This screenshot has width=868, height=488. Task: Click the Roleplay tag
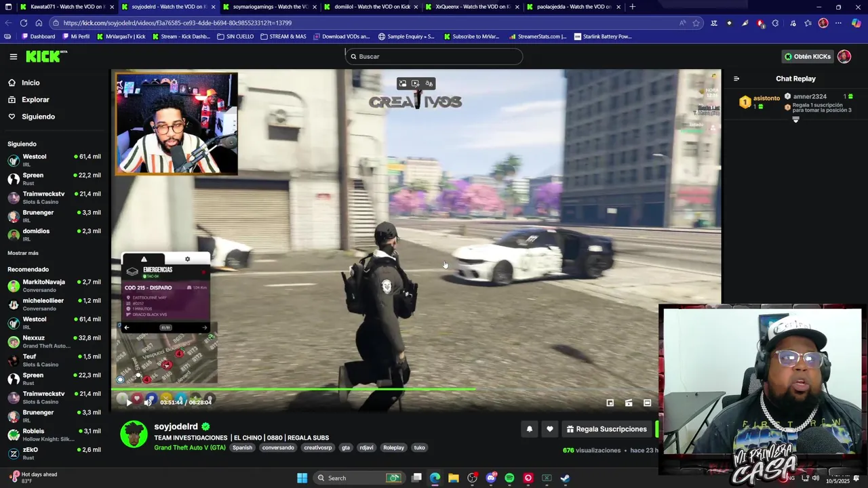(x=393, y=447)
